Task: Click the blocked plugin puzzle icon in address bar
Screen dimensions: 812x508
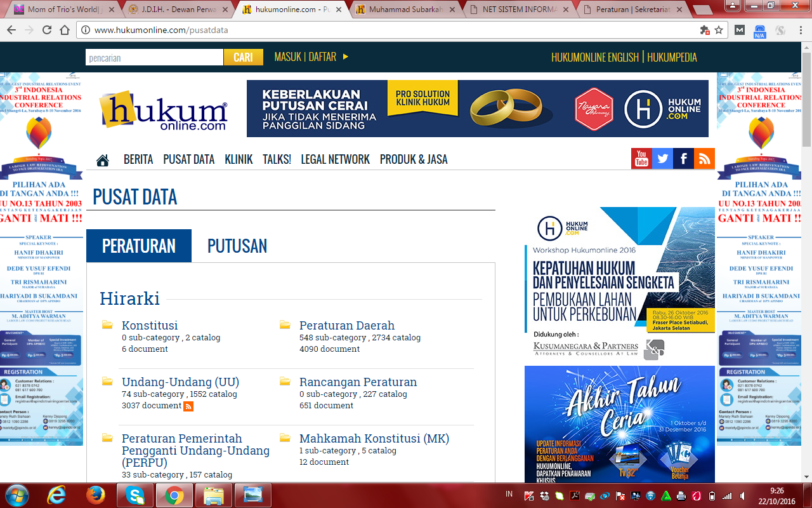Action: click(x=705, y=30)
